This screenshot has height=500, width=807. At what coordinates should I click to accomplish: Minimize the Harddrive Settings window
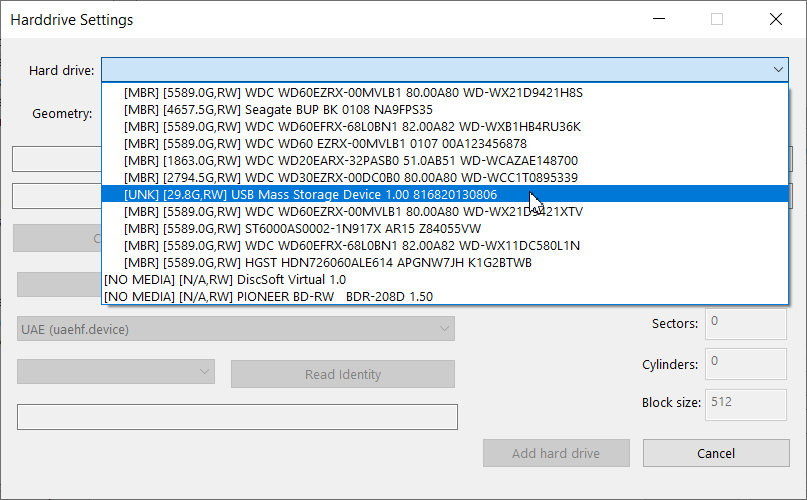659,19
